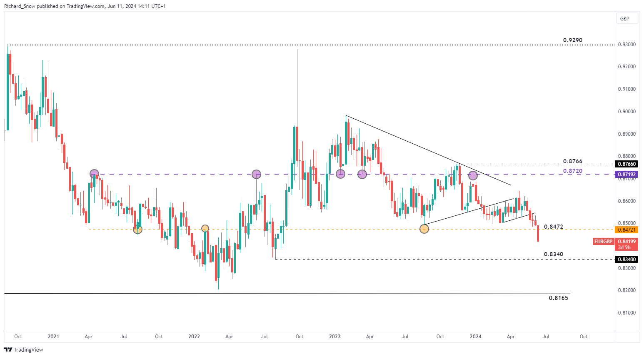
Task: Click the 0.93000 tick on the price axis
Action: (x=627, y=45)
